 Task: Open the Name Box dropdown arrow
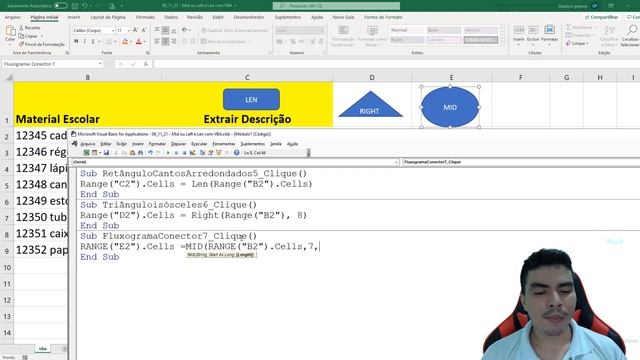click(x=100, y=64)
